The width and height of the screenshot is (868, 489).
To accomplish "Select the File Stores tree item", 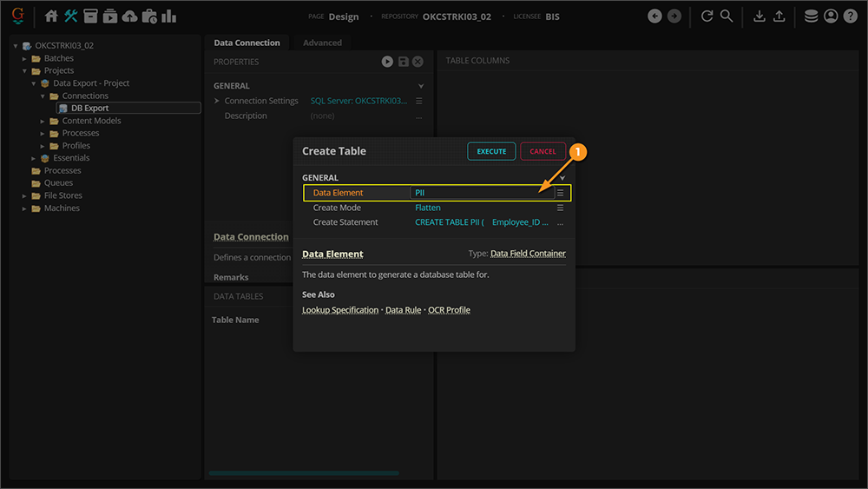I will point(62,196).
